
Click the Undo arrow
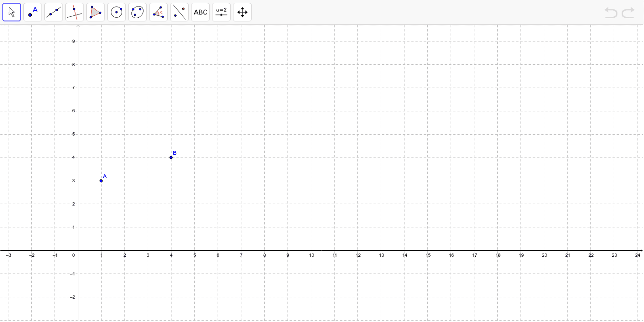[611, 13]
